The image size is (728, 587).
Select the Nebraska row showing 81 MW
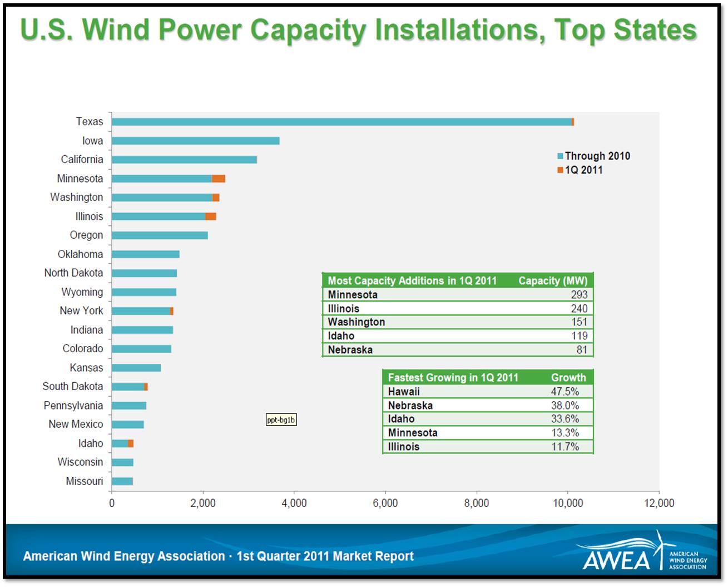pos(457,350)
